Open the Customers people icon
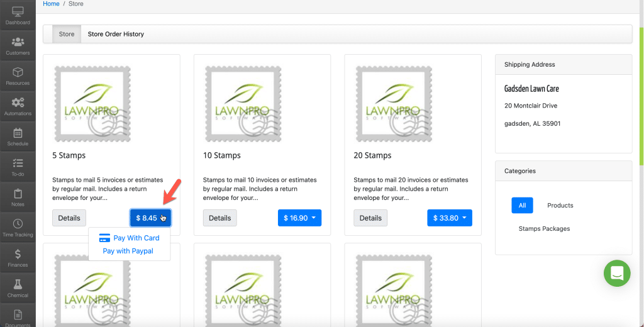This screenshot has width=644, height=327. tap(18, 42)
